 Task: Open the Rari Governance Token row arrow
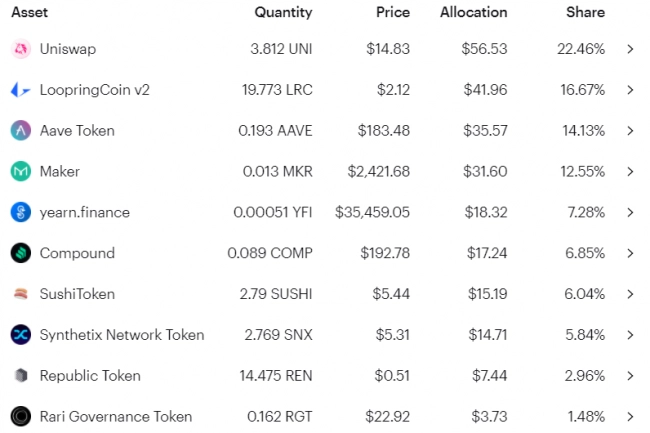[630, 417]
